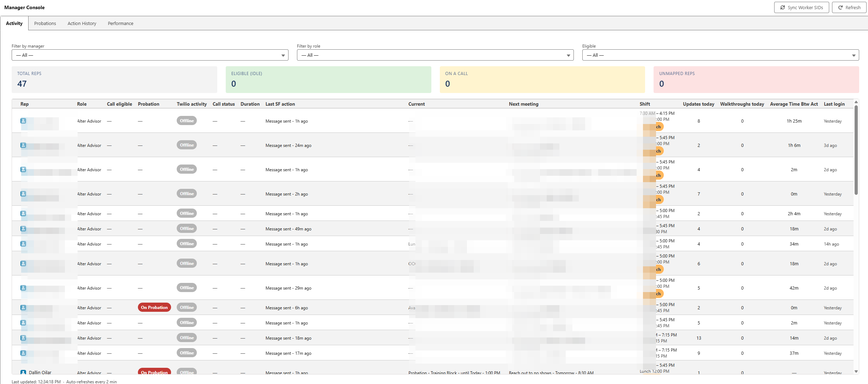Click rep avatar in the row averaging 2h 4m
868x384 pixels.
[23, 213]
